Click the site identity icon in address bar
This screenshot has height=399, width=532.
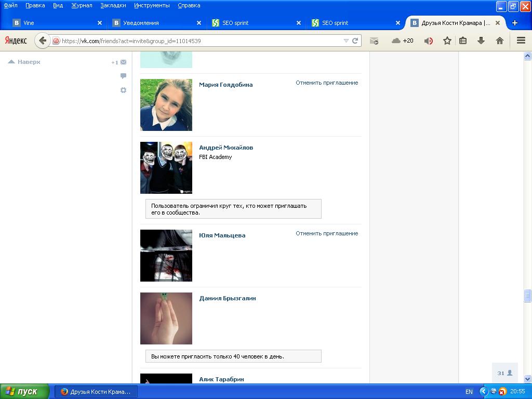click(x=56, y=41)
